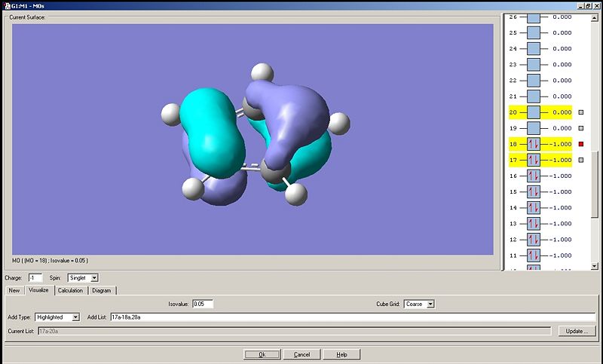
Task: Click the paired-electron box of orbital 13
Action: pos(533,224)
